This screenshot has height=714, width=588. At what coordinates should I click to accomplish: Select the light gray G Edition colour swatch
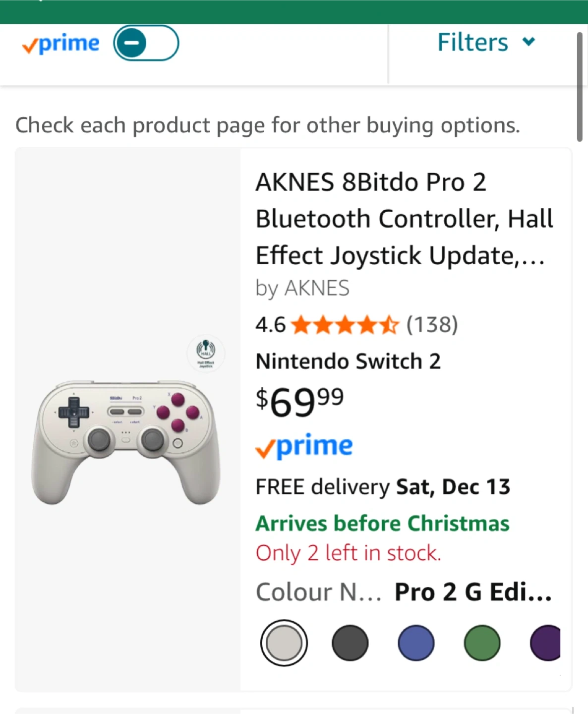[284, 643]
